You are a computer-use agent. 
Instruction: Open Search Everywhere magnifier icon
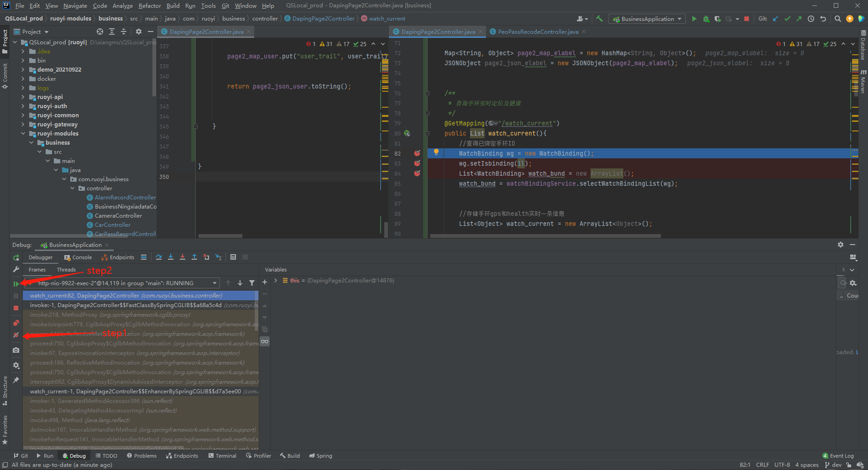(838, 19)
